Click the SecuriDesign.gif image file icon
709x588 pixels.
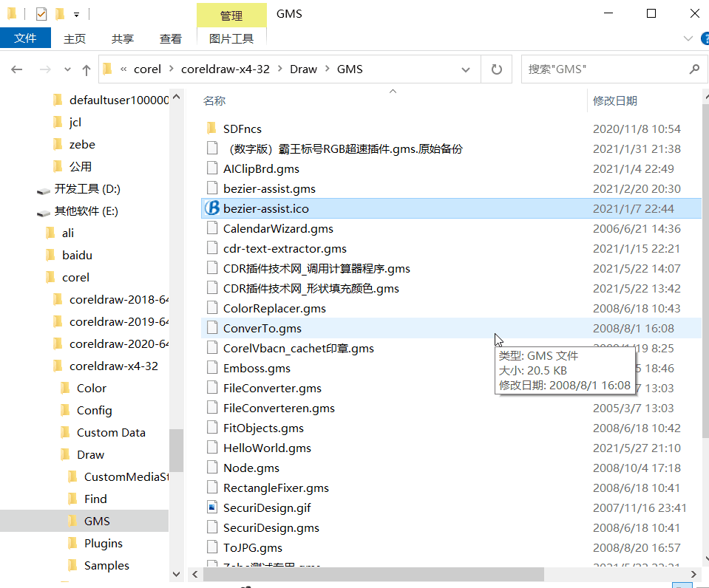coord(211,508)
